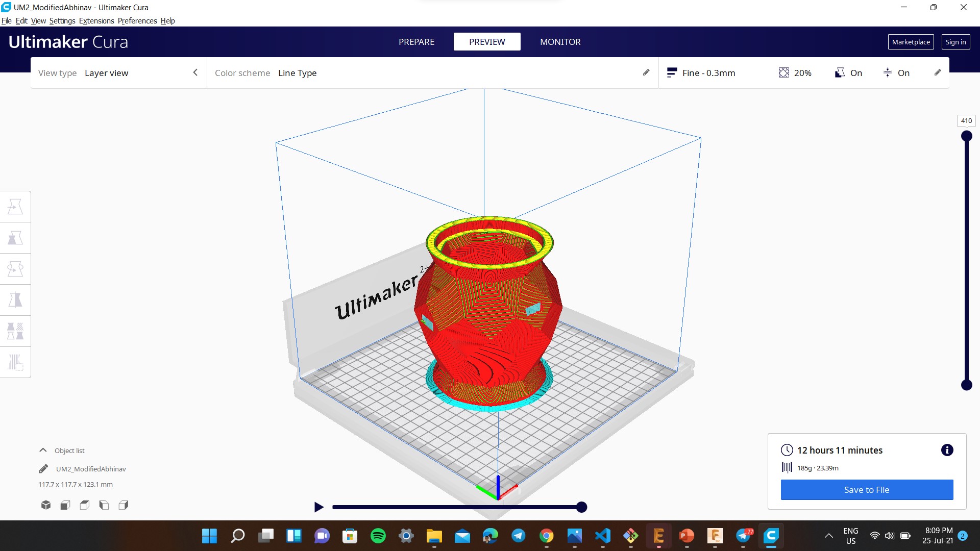This screenshot has width=980, height=551.
Task: Click the material usage spool icon
Action: pos(787,467)
